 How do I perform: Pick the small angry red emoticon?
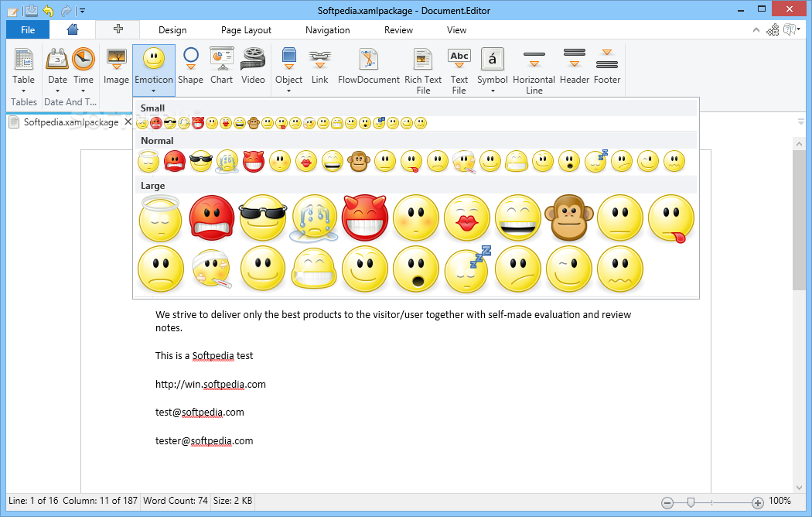point(156,123)
